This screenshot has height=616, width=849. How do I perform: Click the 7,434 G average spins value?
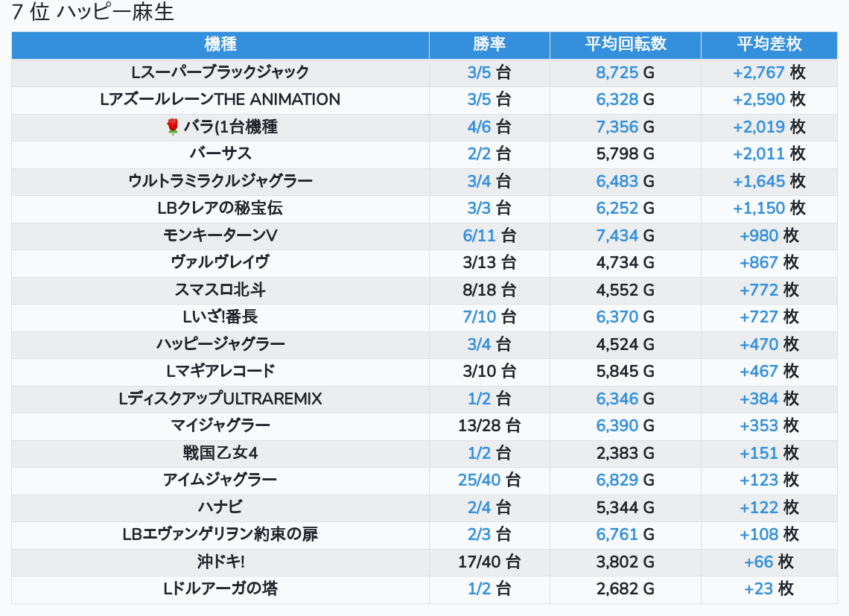click(626, 235)
